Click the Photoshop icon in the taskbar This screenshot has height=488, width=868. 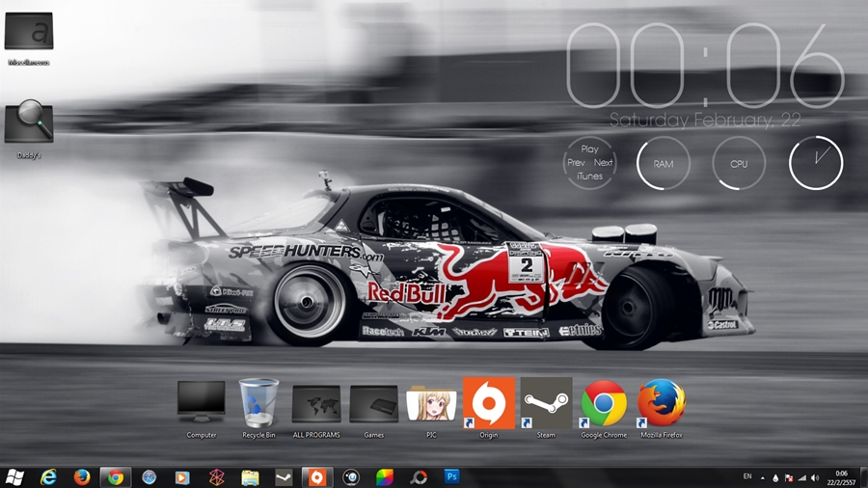tap(451, 476)
